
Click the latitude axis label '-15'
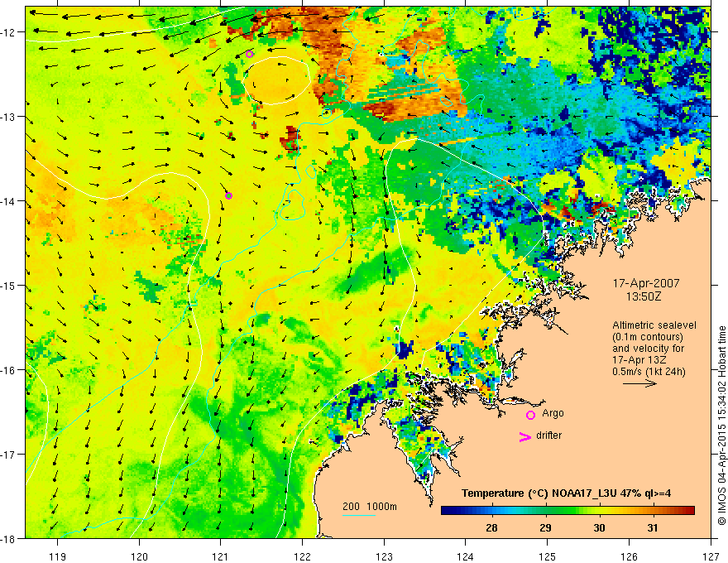click(x=8, y=286)
